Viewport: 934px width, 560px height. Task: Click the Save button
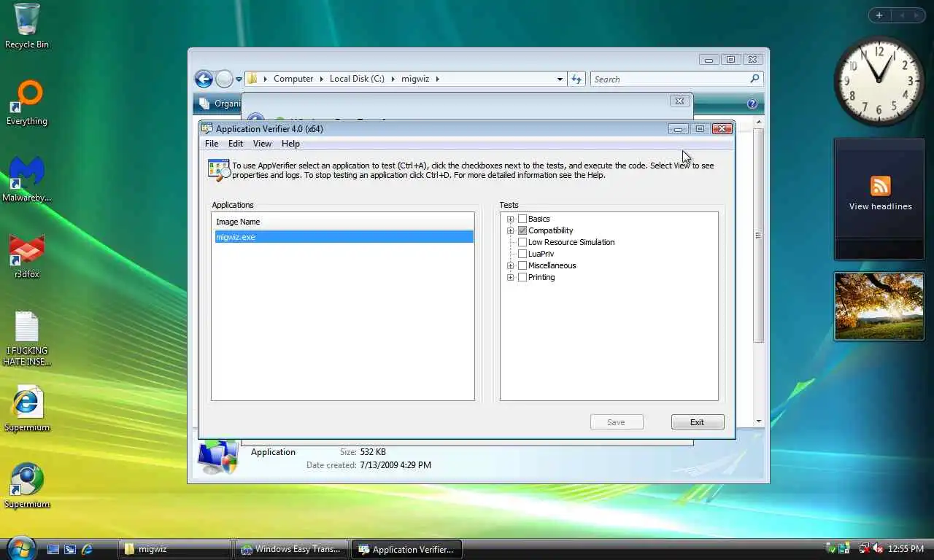(x=617, y=422)
